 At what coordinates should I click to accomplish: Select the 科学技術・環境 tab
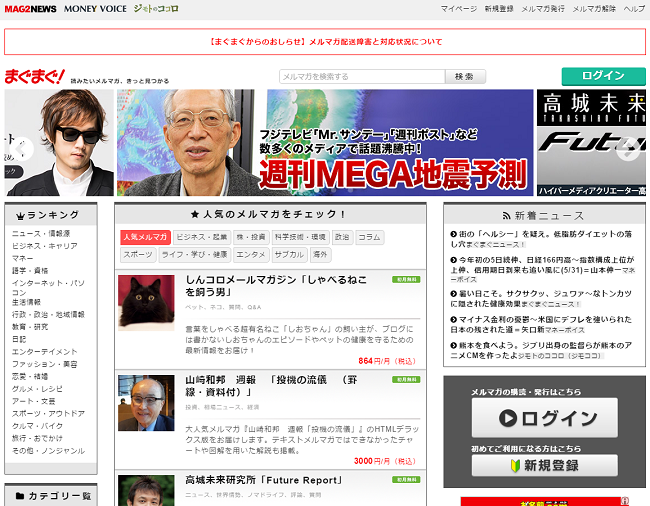[x=301, y=237]
